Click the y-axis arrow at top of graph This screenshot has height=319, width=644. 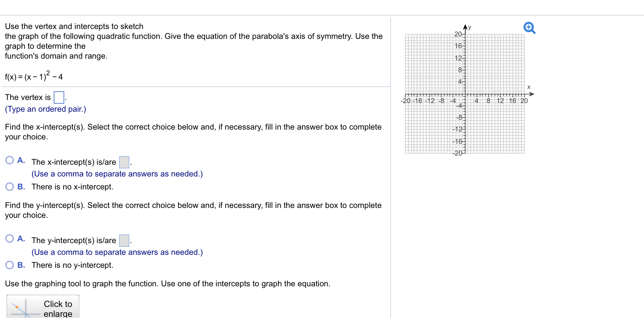[x=465, y=26]
